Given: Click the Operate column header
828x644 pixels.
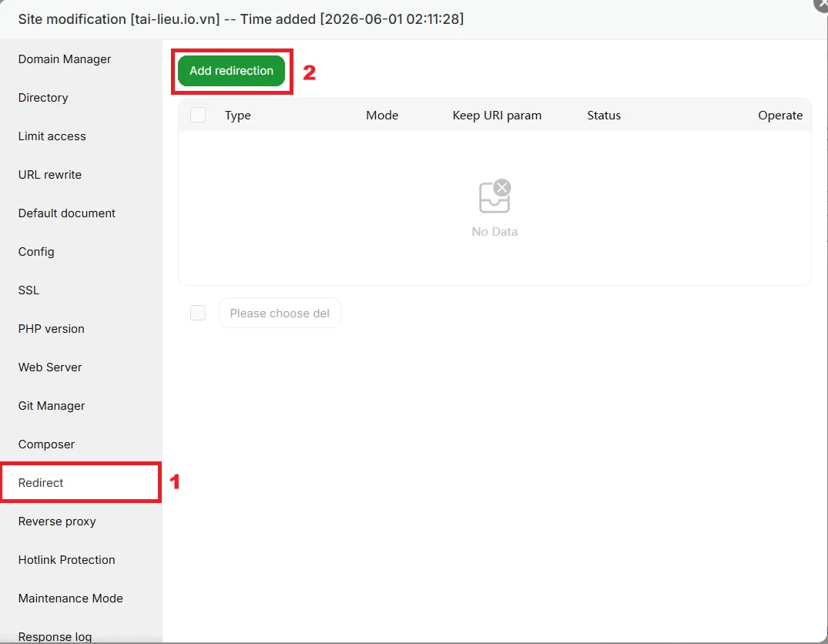Looking at the screenshot, I should (x=780, y=116).
